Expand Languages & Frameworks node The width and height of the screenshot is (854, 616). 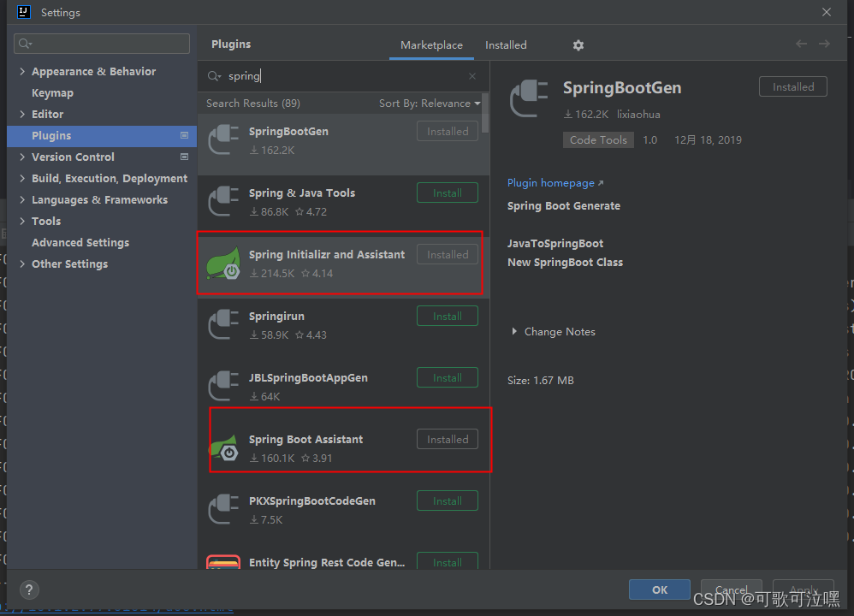point(21,200)
